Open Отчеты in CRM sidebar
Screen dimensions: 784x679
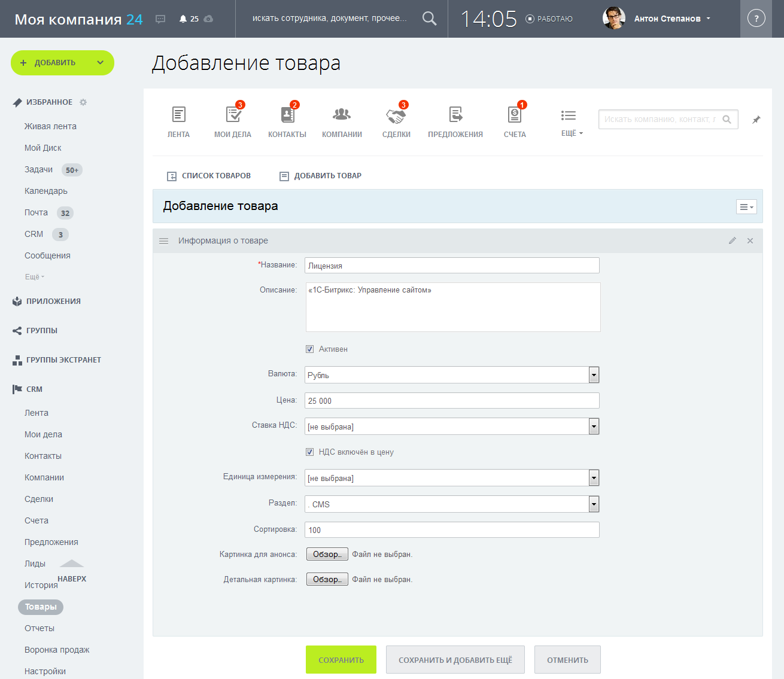39,628
